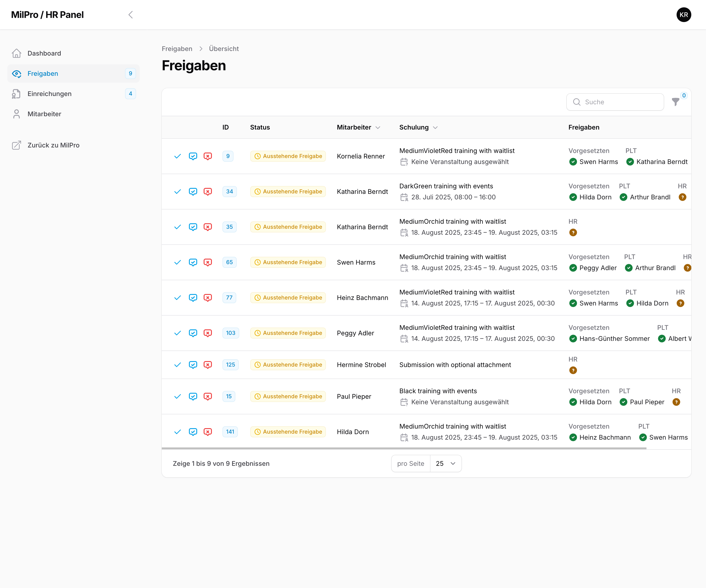This screenshot has width=706, height=588.
Task: Open request ID badge 141
Action: tap(230, 432)
